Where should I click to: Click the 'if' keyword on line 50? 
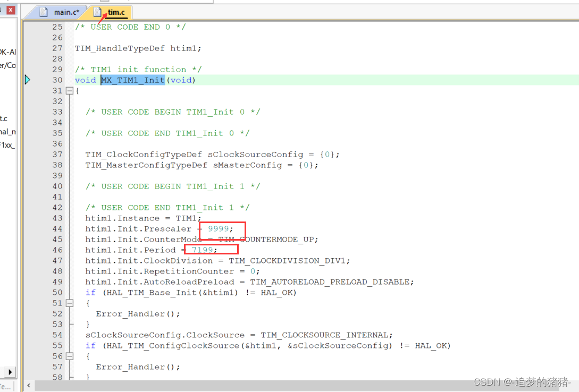[x=90, y=293]
